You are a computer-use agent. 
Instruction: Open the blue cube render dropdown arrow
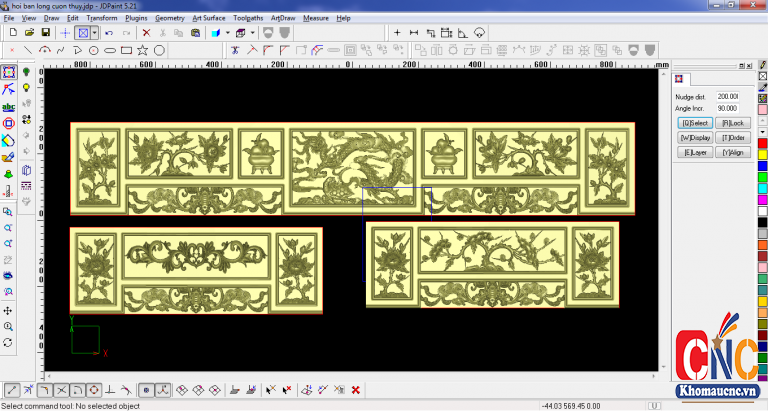click(228, 33)
